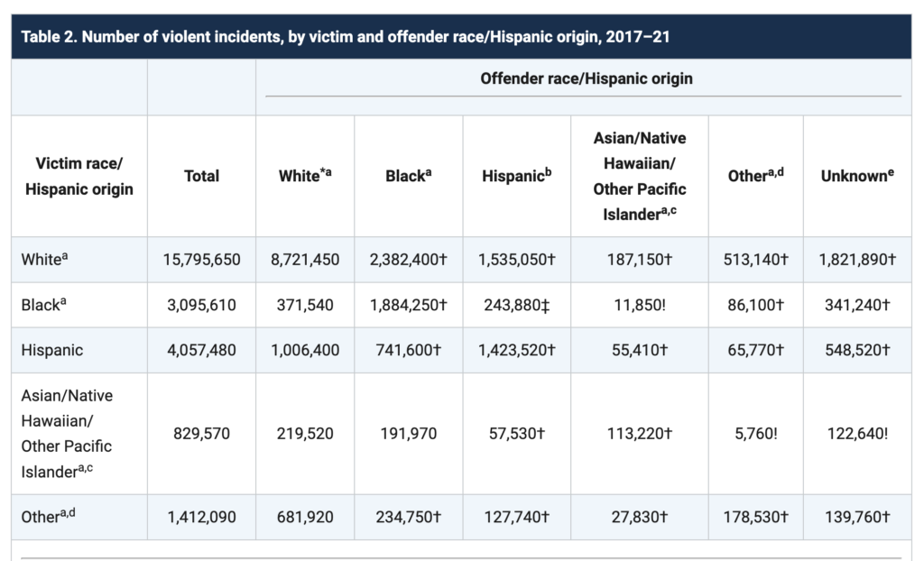Screen dimensions: 924x561
Task: Click the cell value 55,410†
Action: [x=640, y=351]
